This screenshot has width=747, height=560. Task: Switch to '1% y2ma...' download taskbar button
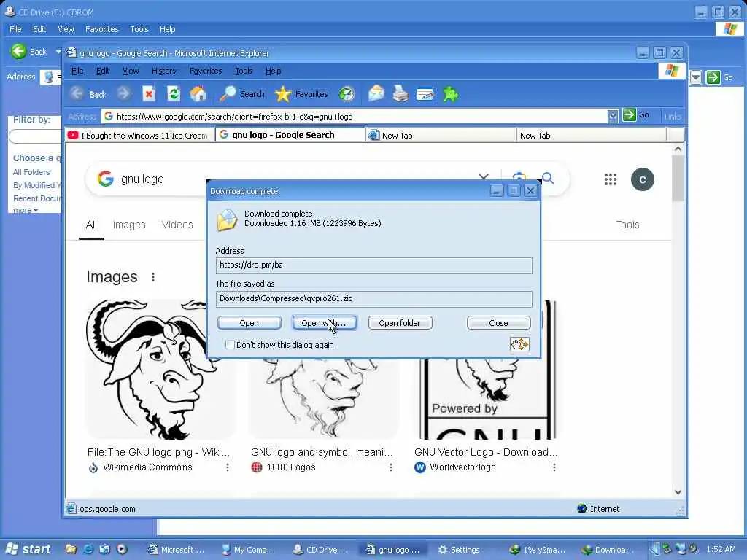click(x=538, y=550)
